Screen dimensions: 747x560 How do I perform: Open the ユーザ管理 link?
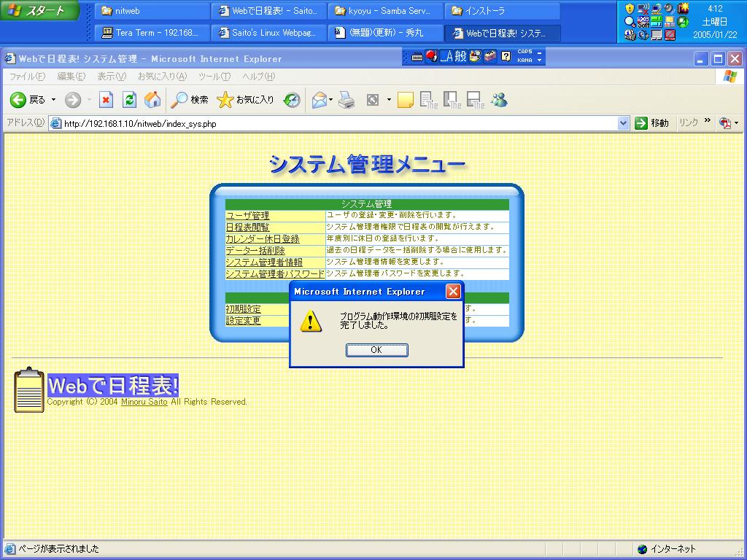[x=247, y=216]
